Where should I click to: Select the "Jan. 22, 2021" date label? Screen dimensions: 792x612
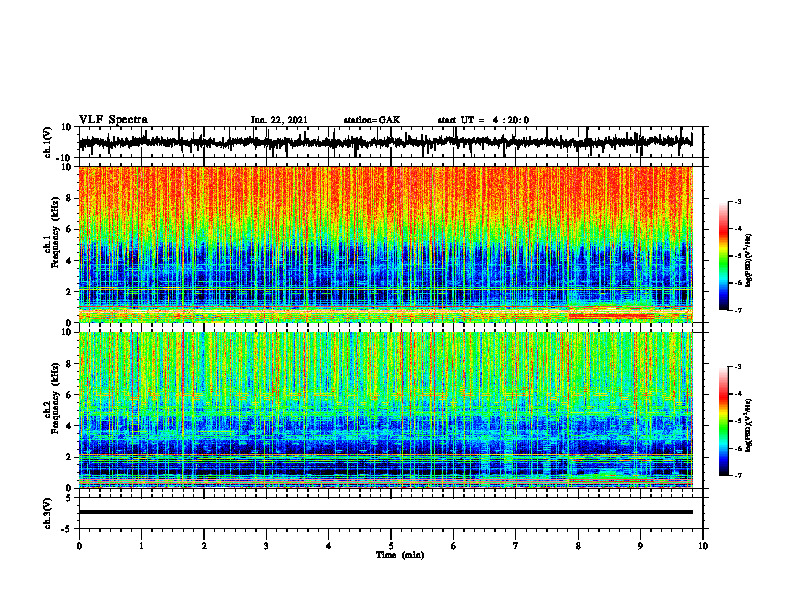[x=279, y=120]
